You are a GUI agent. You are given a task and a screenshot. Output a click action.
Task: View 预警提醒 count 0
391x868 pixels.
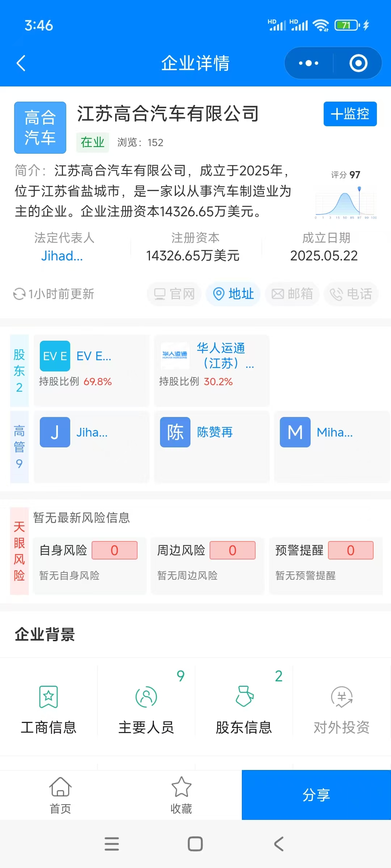point(350,550)
